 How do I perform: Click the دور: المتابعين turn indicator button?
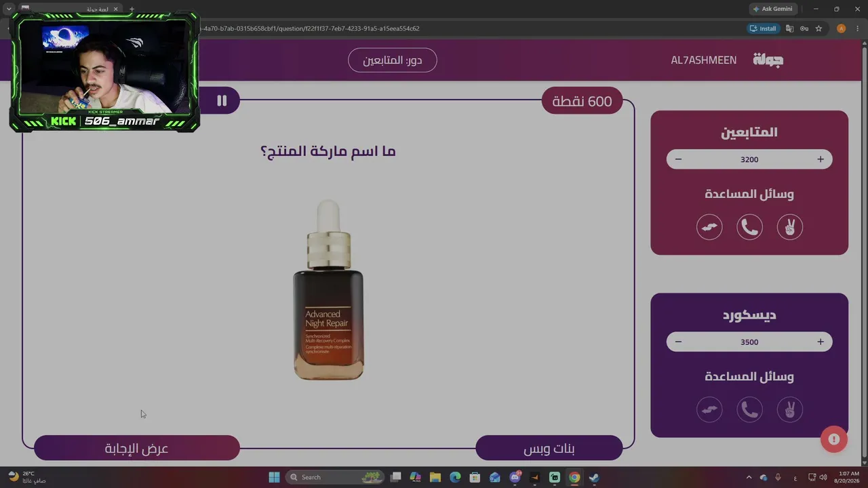point(393,60)
